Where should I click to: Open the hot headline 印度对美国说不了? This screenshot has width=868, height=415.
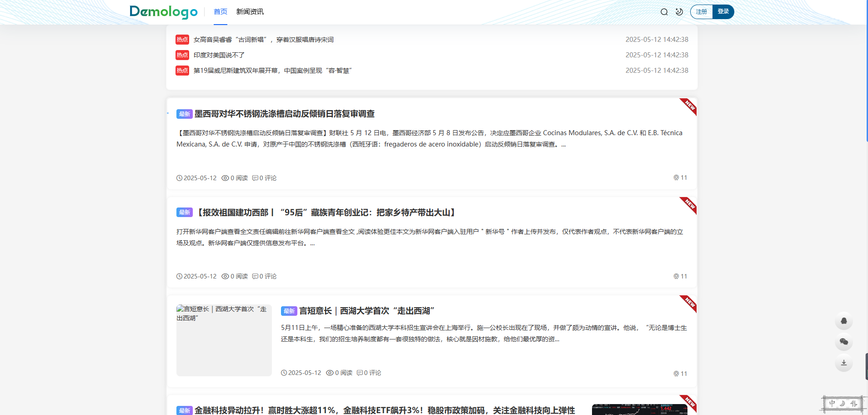(219, 55)
